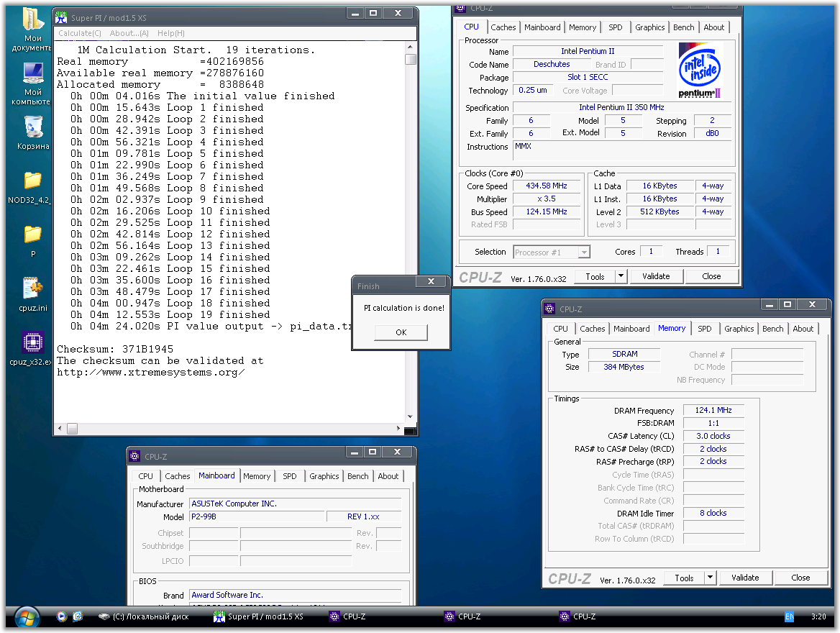This screenshot has width=840, height=633.
Task: Click Super PI horizontal scrollbar left arrow
Action: tap(60, 428)
